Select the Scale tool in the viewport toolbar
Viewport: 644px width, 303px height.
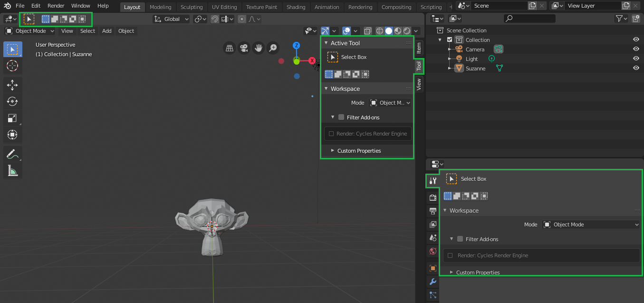(x=12, y=118)
